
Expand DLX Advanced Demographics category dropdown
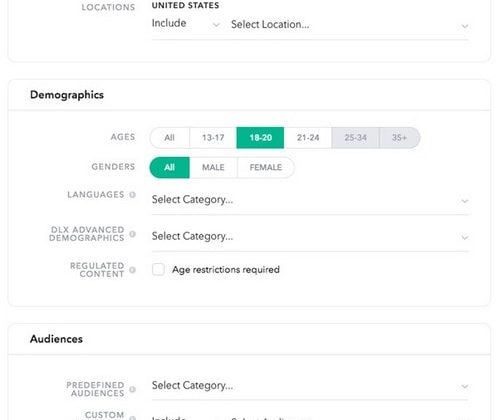(x=310, y=237)
